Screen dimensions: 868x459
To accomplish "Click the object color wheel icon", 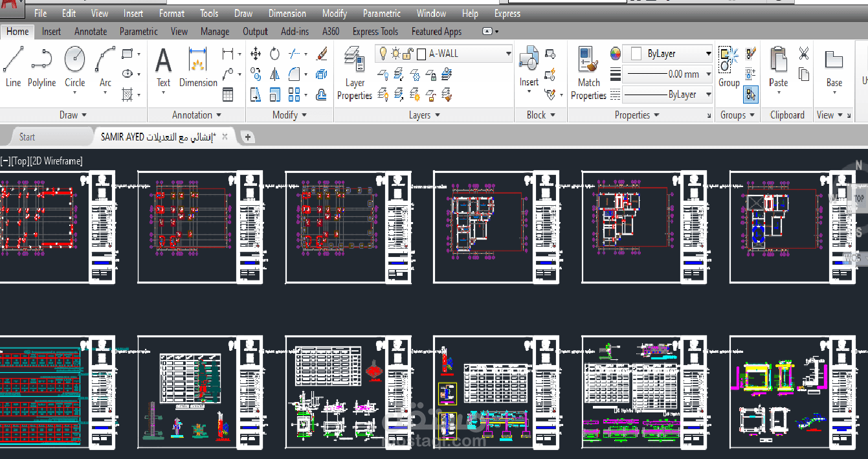I will 616,54.
